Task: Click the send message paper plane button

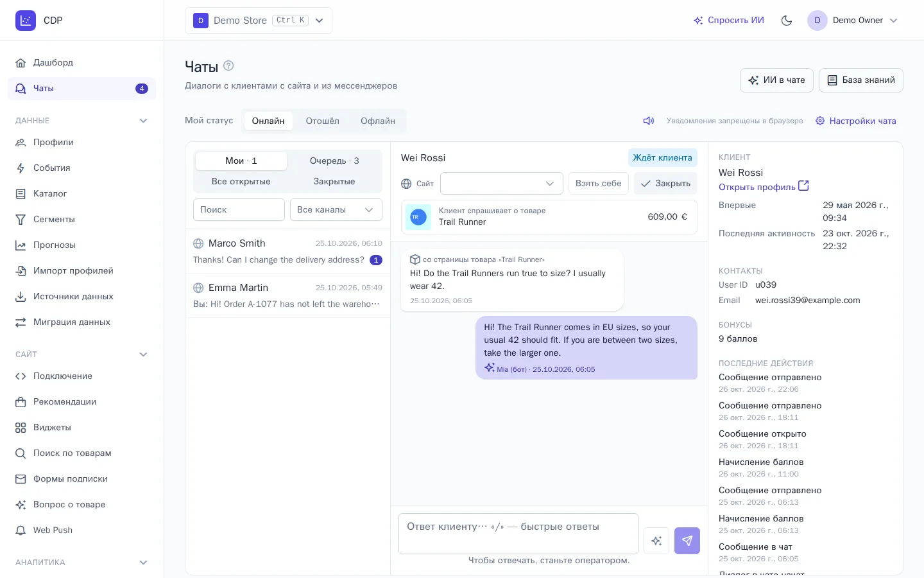Action: click(687, 541)
